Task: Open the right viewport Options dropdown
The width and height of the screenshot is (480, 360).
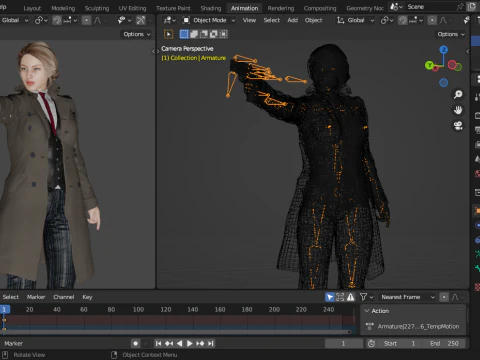Action: (451, 34)
